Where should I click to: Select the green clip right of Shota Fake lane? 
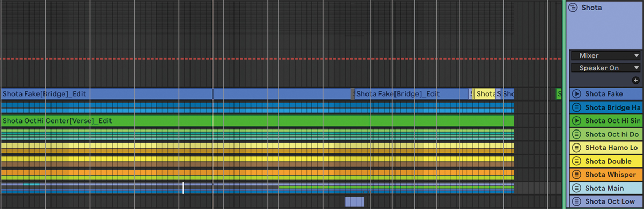click(559, 94)
